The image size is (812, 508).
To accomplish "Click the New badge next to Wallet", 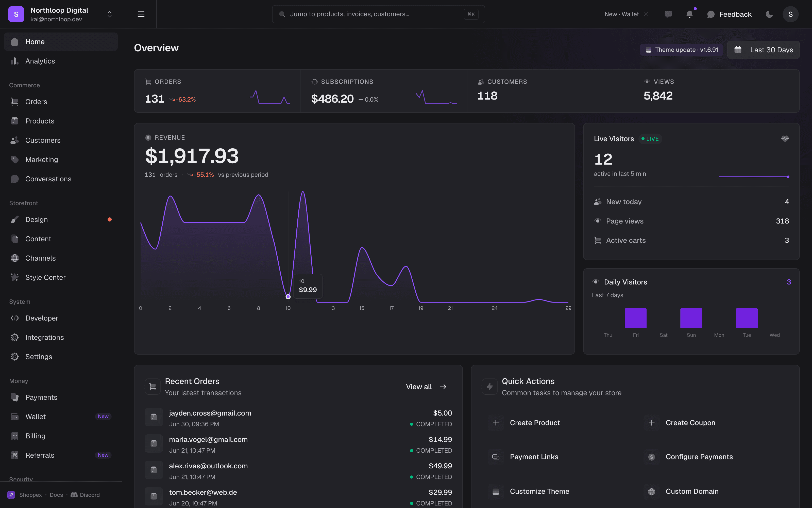I will [x=103, y=417].
